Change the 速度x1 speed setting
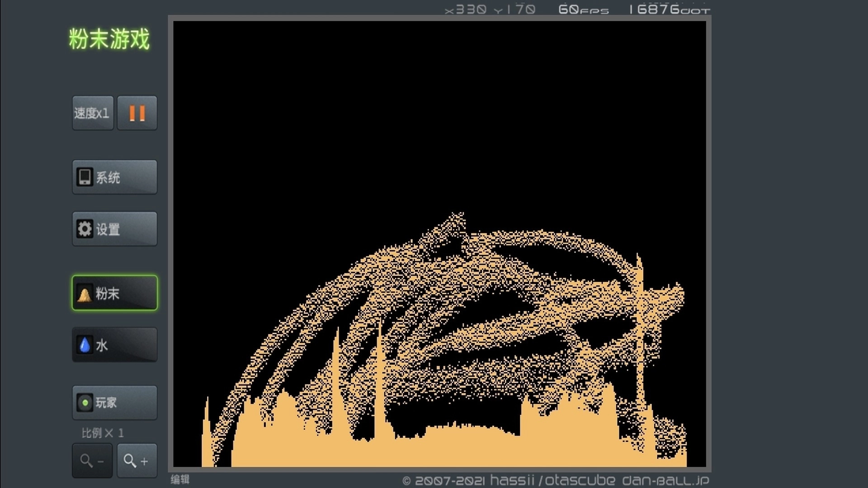868x488 pixels. click(93, 113)
